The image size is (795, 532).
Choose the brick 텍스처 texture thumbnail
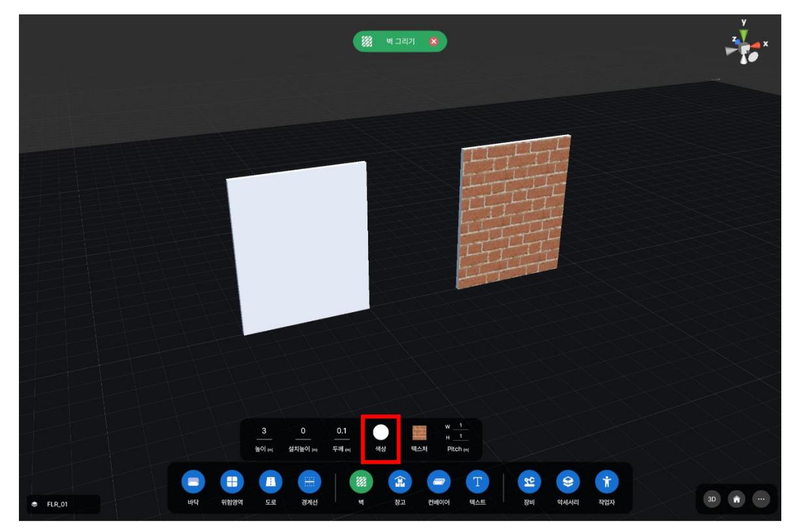pos(419,432)
